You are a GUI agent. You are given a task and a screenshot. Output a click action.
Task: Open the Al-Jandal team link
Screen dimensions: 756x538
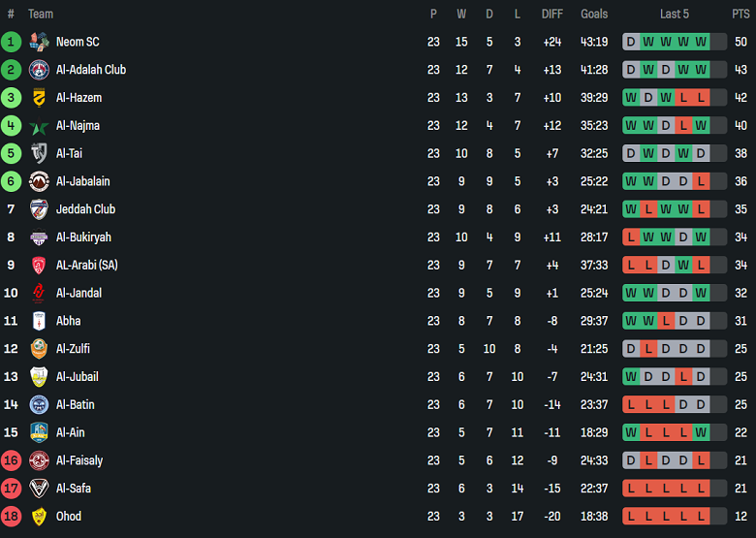pos(79,293)
